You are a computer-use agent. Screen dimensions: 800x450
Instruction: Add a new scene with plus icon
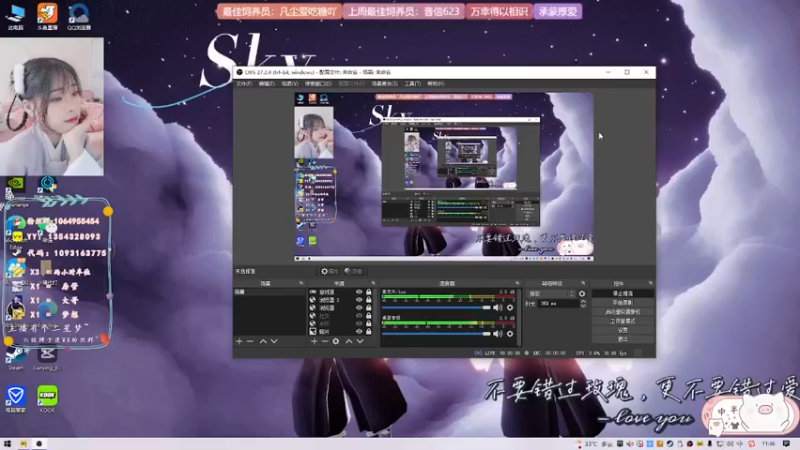[x=239, y=341]
